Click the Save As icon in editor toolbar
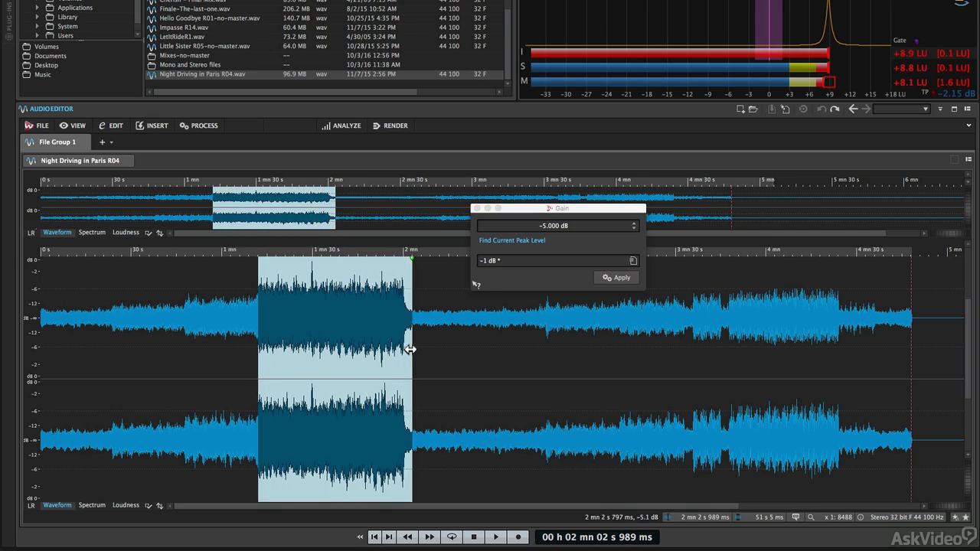This screenshot has width=980, height=551. coord(785,109)
